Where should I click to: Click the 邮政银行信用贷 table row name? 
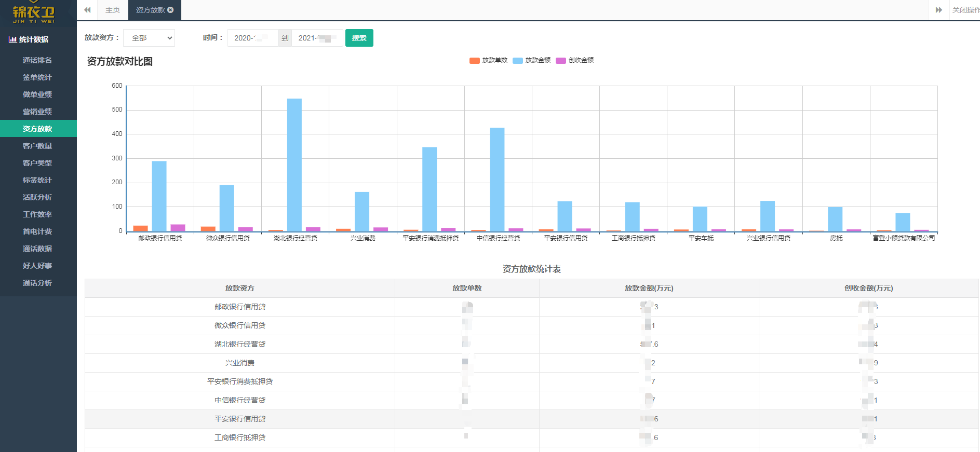click(240, 307)
